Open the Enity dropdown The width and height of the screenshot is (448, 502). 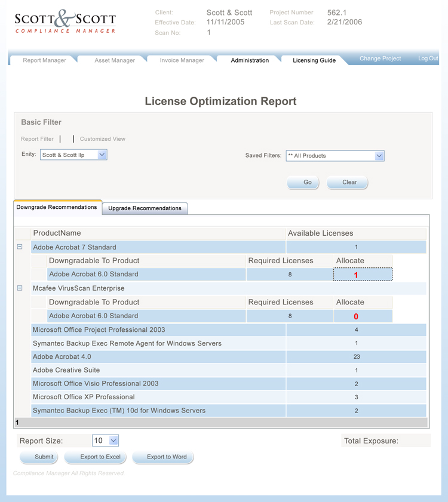pos(73,155)
